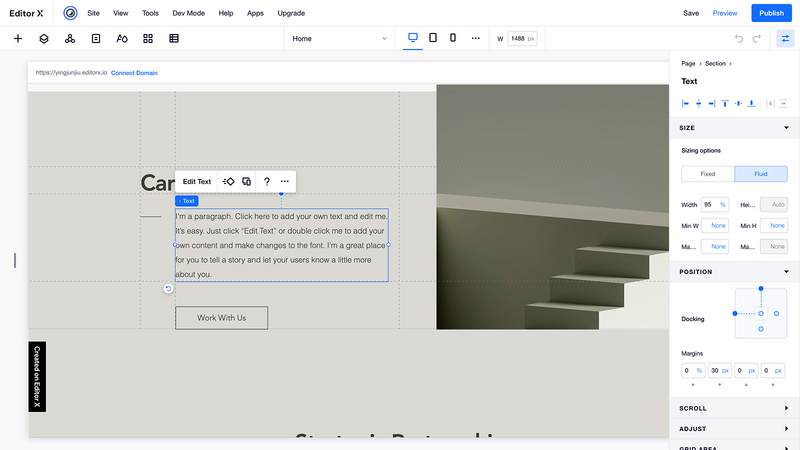Open the Masters panel icon
This screenshot has width=800, height=450.
point(70,38)
